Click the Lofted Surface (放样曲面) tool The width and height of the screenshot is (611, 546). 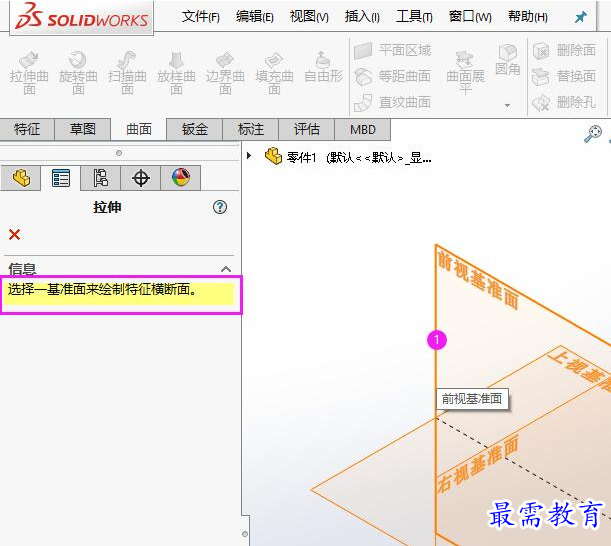click(176, 73)
